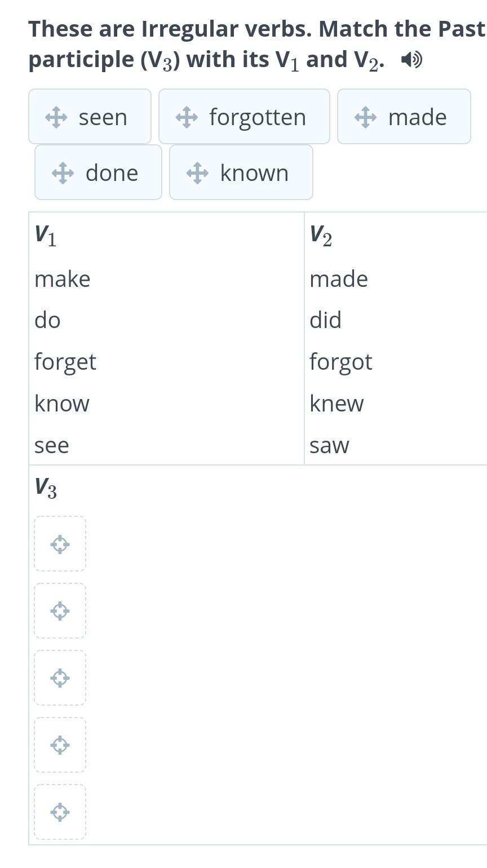Choose the "made" answer tile
The height and width of the screenshot is (868, 487).
[x=404, y=117]
